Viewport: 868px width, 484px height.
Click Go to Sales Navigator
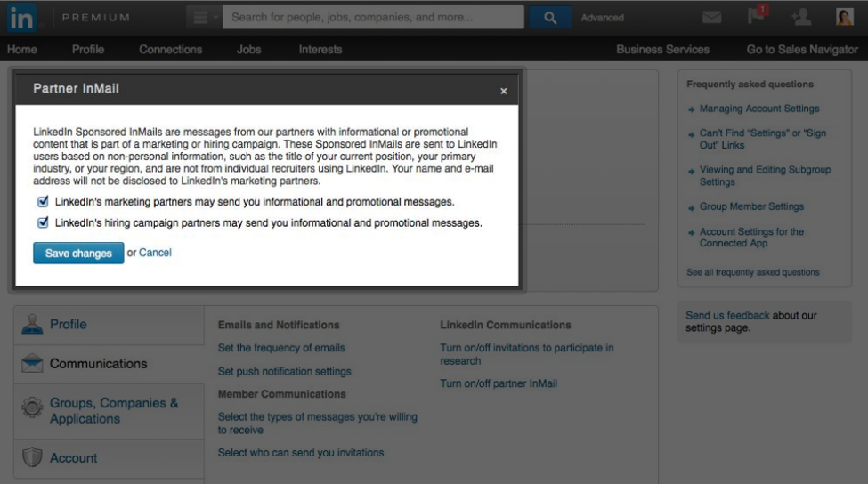802,49
